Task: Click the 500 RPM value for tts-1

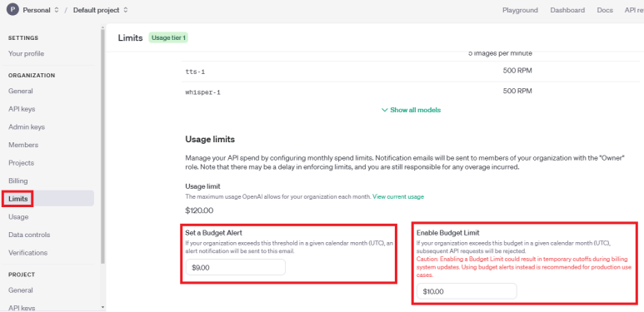Action: [517, 71]
